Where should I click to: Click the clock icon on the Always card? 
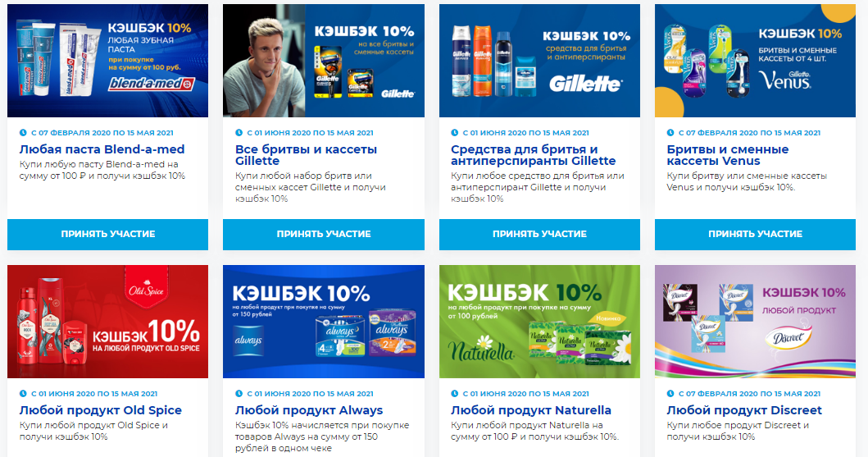(239, 394)
